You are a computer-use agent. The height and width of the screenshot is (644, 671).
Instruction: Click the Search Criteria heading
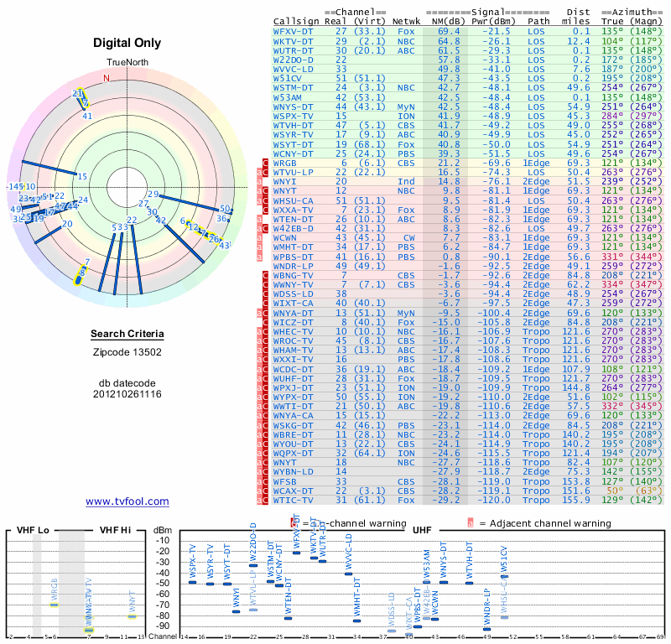127,334
